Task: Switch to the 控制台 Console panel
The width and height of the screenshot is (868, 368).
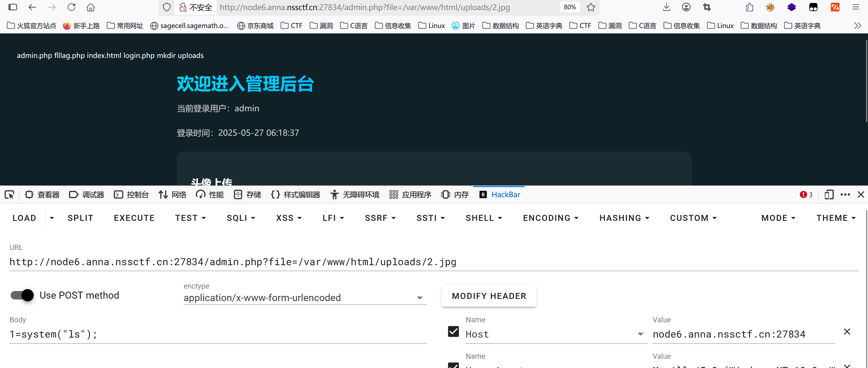Action: click(x=131, y=194)
